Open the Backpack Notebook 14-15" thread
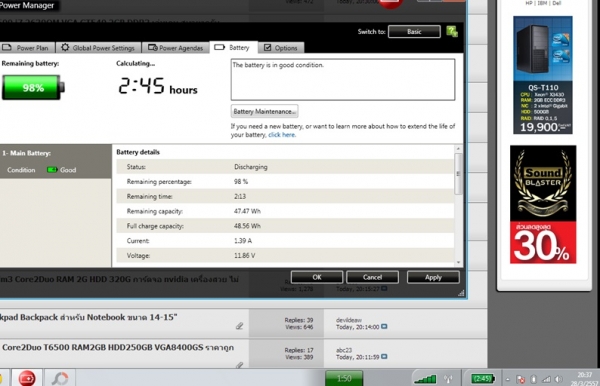The image size is (600, 386). pos(88,317)
